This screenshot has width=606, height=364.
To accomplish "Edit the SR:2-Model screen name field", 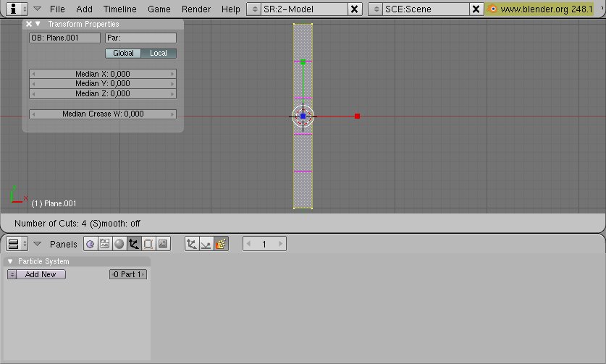I will point(304,9).
